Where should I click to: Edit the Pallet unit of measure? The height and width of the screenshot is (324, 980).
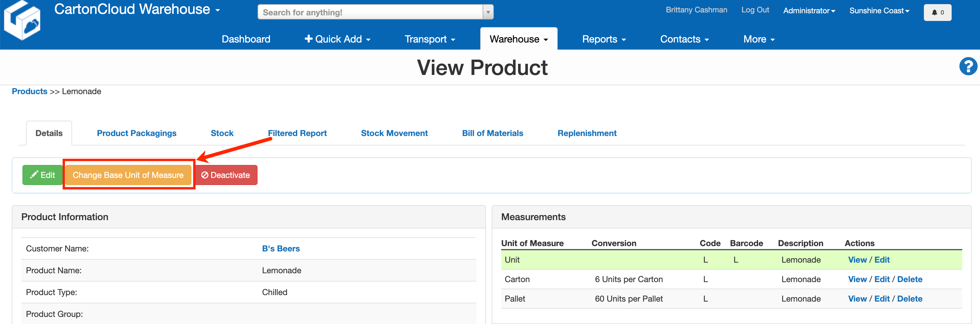click(x=882, y=299)
